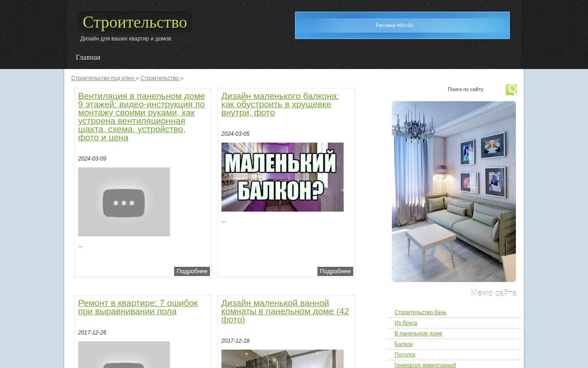Click the date 2017-12-26
Screen dimensions: 588x368
(92, 333)
